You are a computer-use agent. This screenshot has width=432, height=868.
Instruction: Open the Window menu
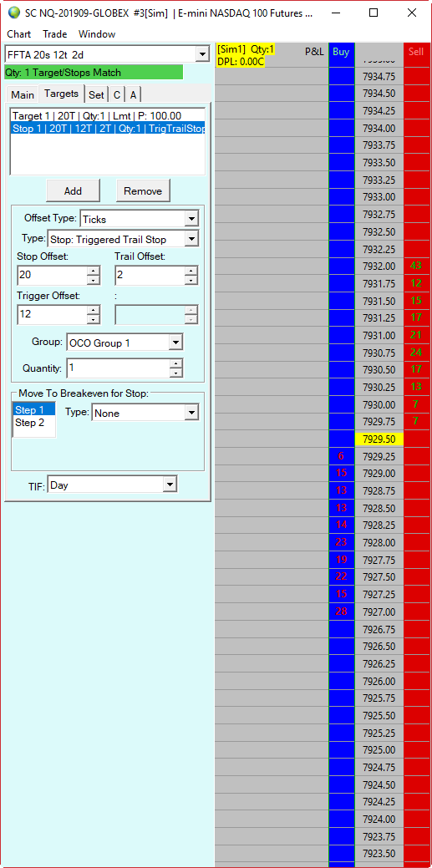coord(97,34)
